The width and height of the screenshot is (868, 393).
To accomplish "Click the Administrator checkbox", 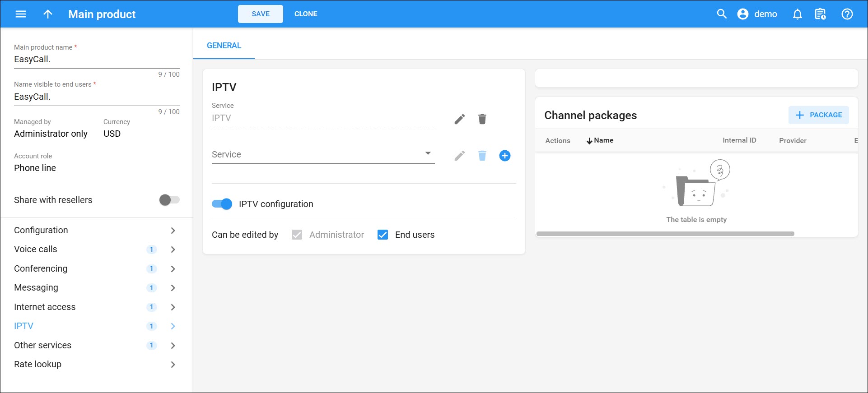I will [297, 235].
